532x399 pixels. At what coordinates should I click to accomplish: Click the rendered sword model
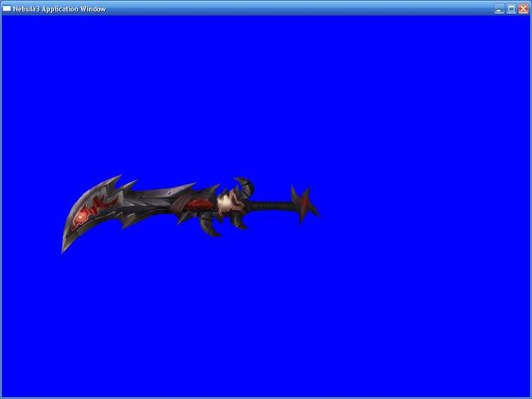point(190,213)
